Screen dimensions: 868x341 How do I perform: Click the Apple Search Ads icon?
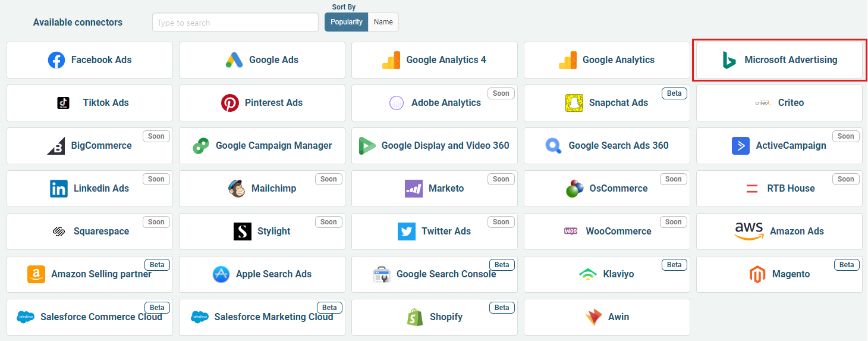pos(221,274)
